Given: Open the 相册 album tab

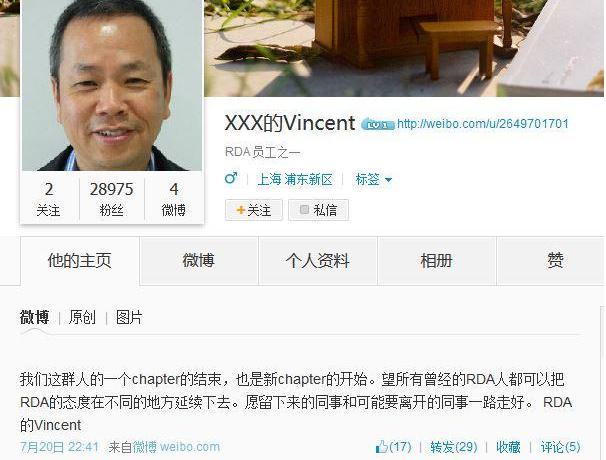Looking at the screenshot, I should point(437,261).
